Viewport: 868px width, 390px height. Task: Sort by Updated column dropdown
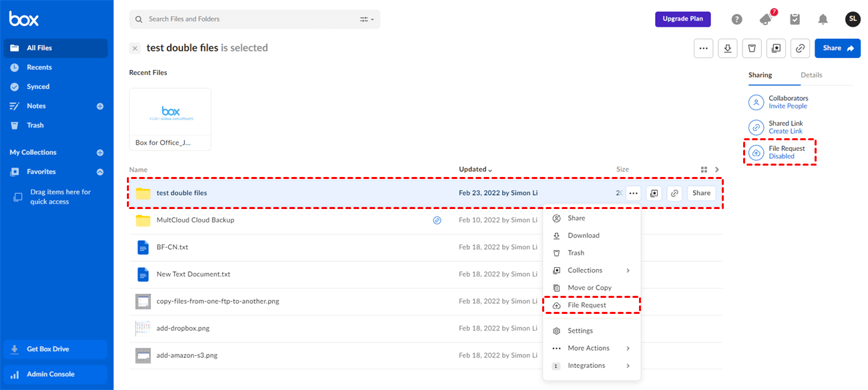point(475,170)
